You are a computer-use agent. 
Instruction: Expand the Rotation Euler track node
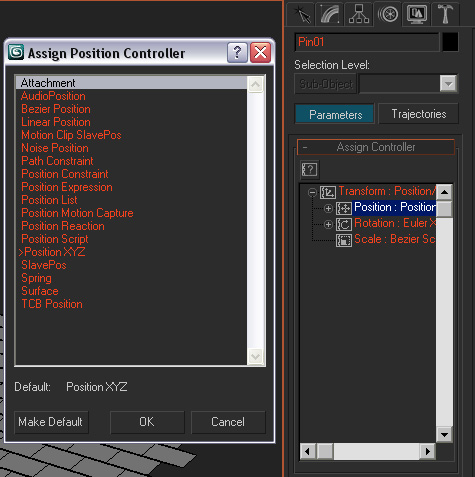coord(328,224)
